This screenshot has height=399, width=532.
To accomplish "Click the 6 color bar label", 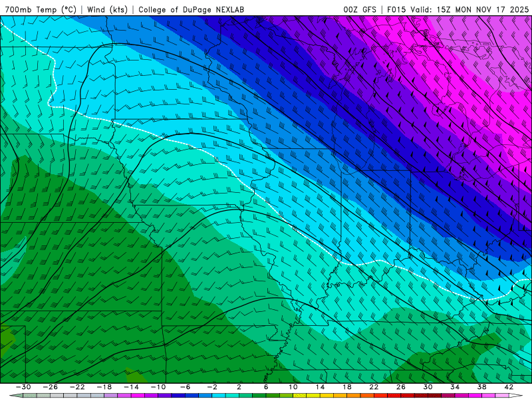I will 266,387.
